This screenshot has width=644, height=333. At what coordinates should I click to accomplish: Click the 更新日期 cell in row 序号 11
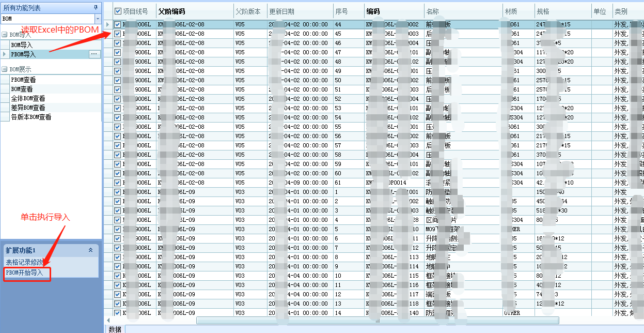click(x=300, y=285)
